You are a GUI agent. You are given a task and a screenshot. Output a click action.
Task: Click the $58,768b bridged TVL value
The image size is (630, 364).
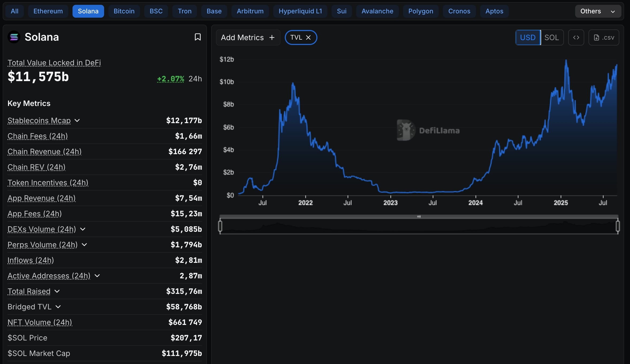(184, 307)
